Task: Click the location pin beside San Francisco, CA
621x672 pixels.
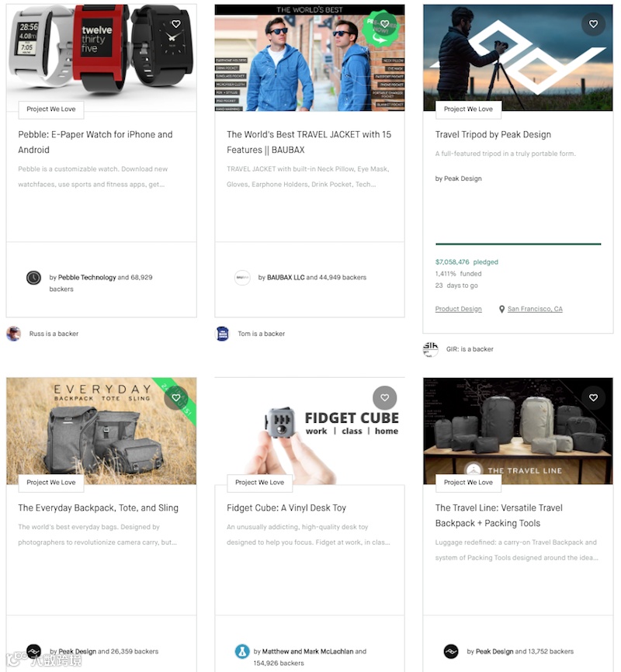Action: point(501,309)
